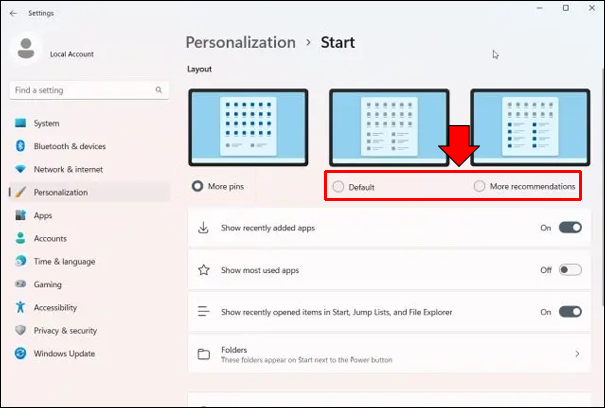Select the More pins radio button
The image size is (605, 408).
(x=198, y=186)
